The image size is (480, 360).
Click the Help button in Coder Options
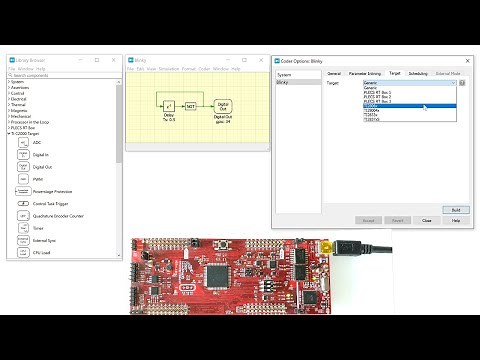point(456,220)
